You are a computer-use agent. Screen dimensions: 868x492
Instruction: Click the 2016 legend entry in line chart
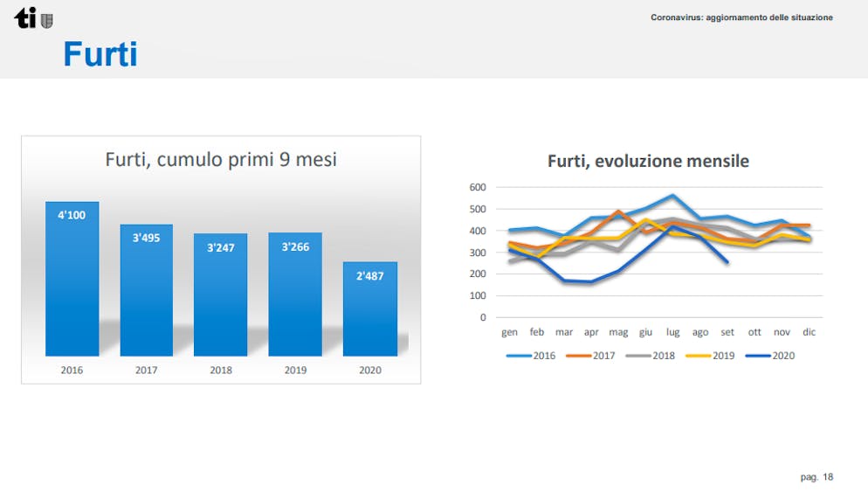tap(530, 356)
